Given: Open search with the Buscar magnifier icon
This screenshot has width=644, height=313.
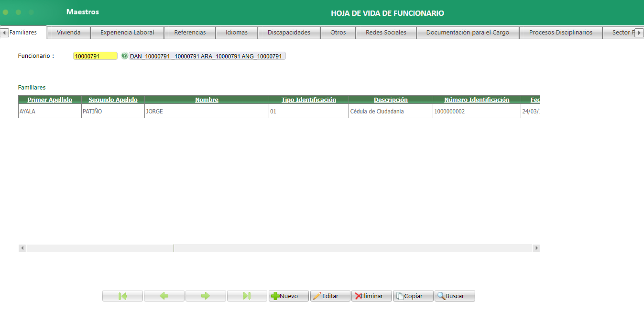Looking at the screenshot, I should tap(441, 295).
